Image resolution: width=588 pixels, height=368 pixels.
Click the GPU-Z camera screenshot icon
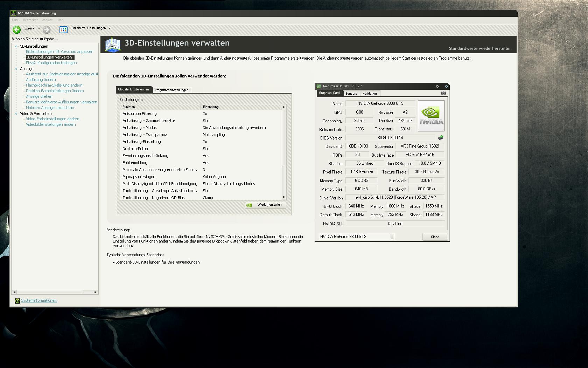click(443, 93)
